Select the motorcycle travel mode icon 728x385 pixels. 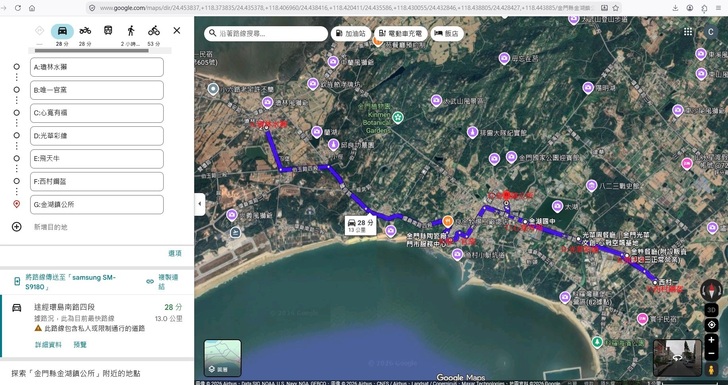pyautogui.click(x=85, y=31)
